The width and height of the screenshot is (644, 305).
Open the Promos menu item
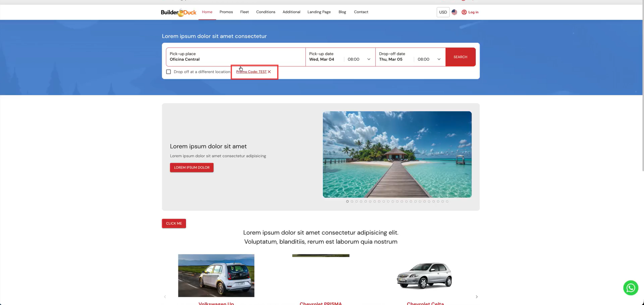coord(226,12)
